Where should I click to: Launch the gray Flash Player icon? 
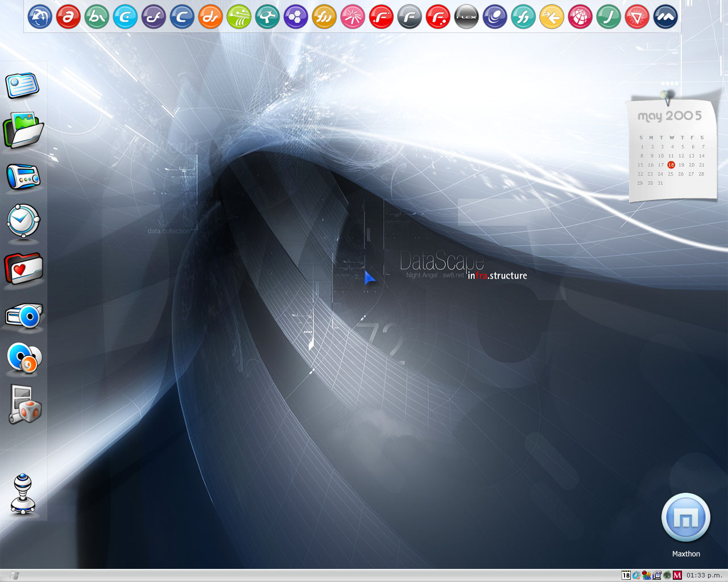pos(409,17)
